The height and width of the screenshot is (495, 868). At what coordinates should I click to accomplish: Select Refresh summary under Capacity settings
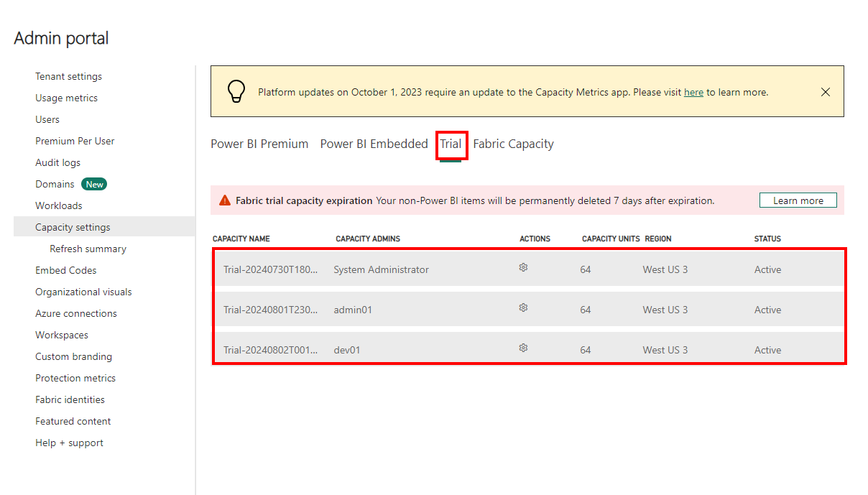(x=88, y=249)
